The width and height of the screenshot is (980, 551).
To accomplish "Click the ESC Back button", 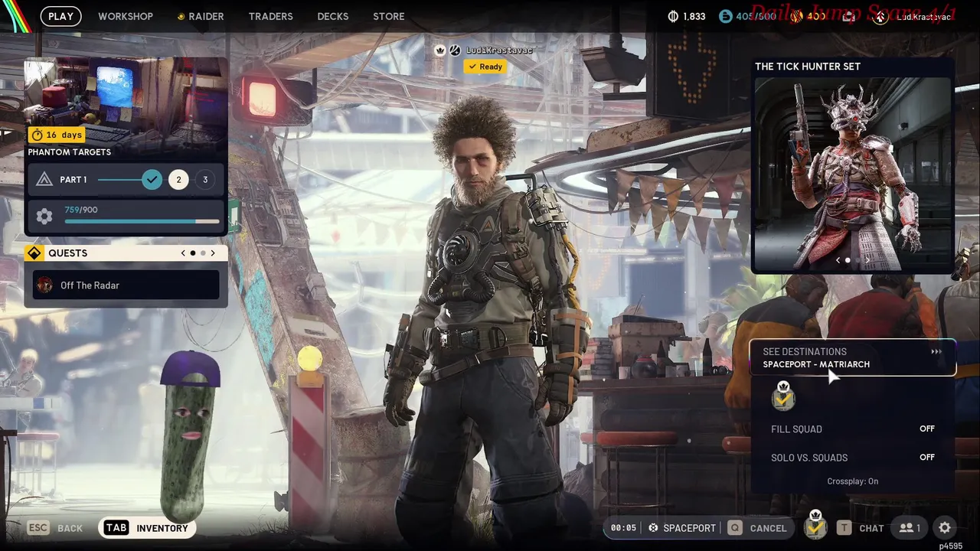I will (55, 528).
